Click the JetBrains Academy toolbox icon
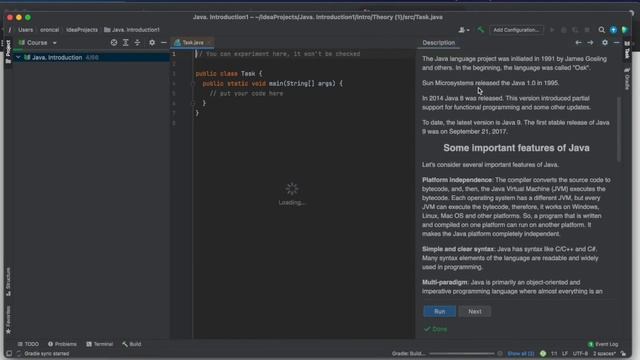The height and width of the screenshot is (360, 640). point(625,30)
